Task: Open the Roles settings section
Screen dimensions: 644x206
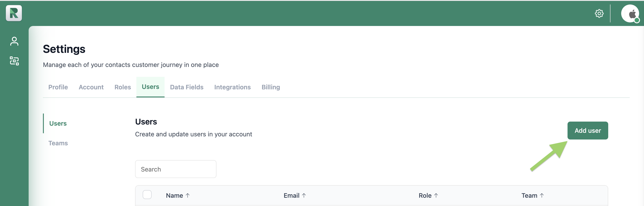Action: 123,87
